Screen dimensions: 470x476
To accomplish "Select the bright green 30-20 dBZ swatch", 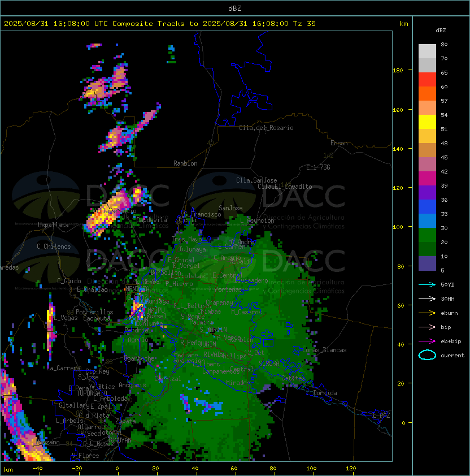I will [x=427, y=235].
